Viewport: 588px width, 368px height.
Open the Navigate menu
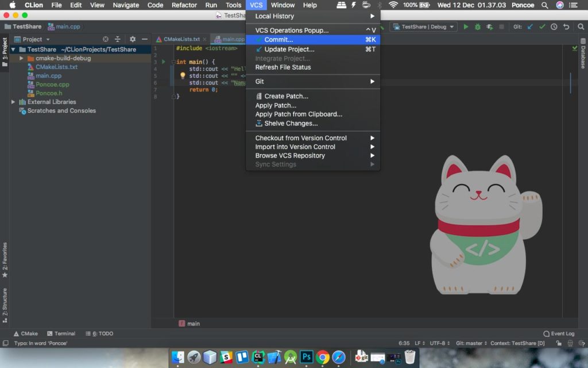click(126, 5)
